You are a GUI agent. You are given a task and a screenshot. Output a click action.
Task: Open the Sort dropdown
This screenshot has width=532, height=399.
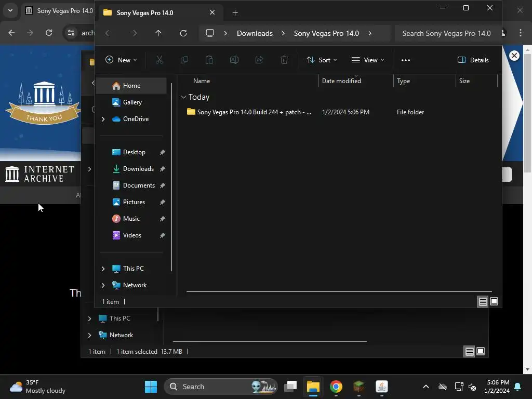(x=322, y=60)
